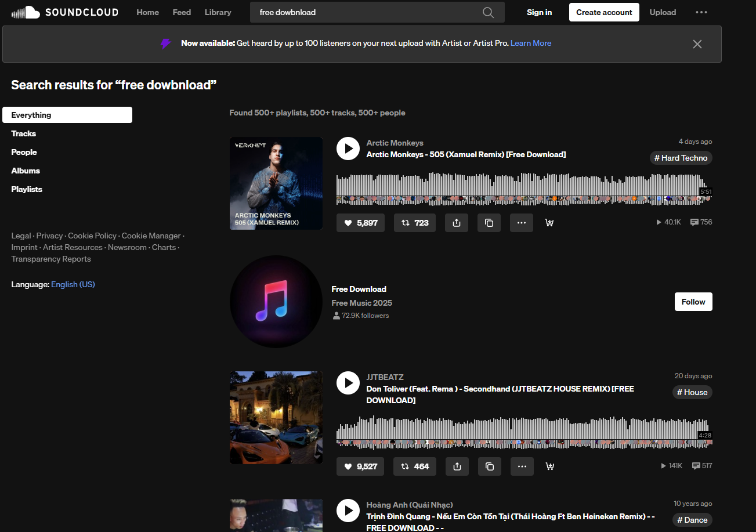Open the Free Download profile name
756x532 pixels.
click(x=359, y=289)
